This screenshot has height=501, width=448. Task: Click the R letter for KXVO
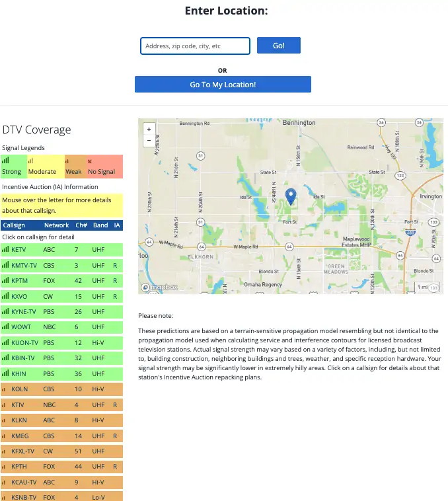click(115, 296)
